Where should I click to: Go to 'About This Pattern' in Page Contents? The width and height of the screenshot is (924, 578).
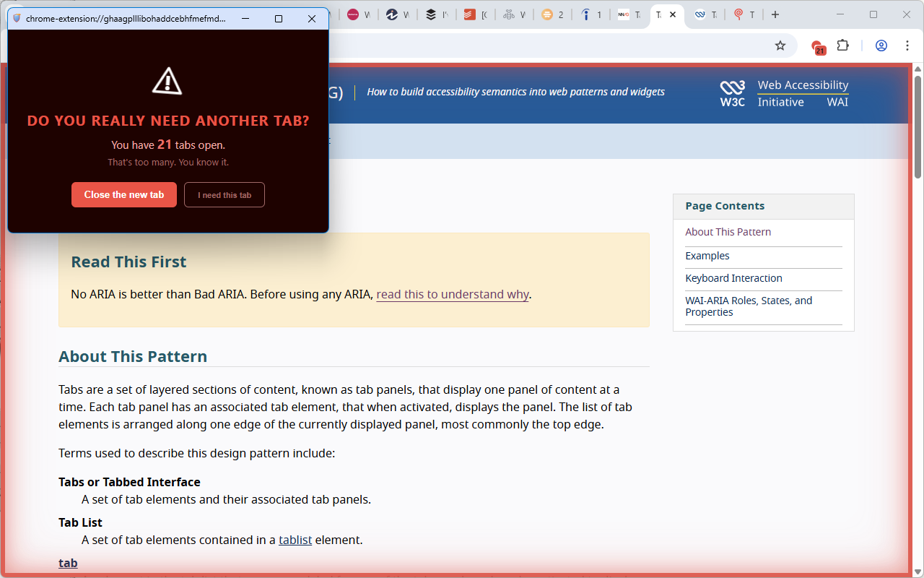pyautogui.click(x=728, y=232)
